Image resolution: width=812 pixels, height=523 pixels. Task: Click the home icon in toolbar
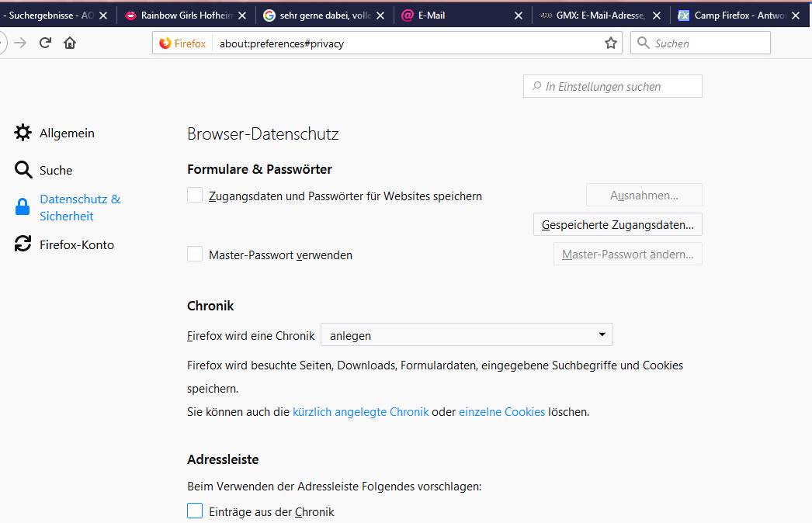tap(70, 43)
